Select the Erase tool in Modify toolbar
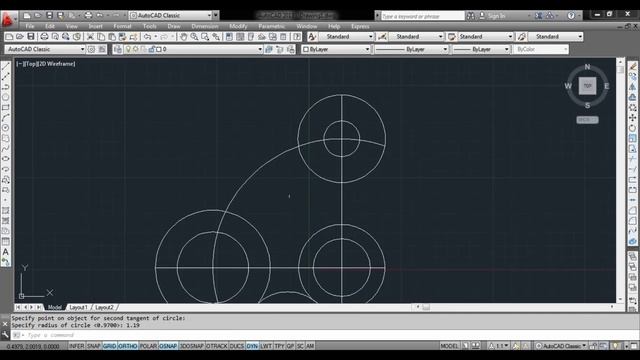Screen dimensions: 640x360 (x=633, y=66)
